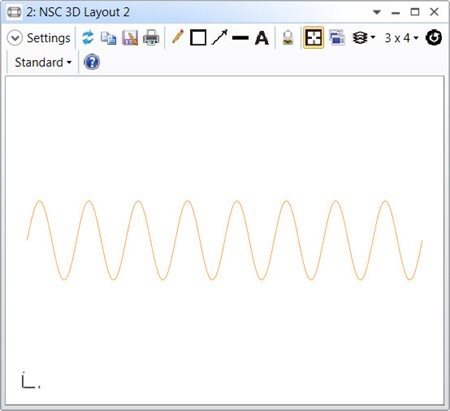Activate the text annotation A tool
This screenshot has height=411, width=450.
(262, 38)
